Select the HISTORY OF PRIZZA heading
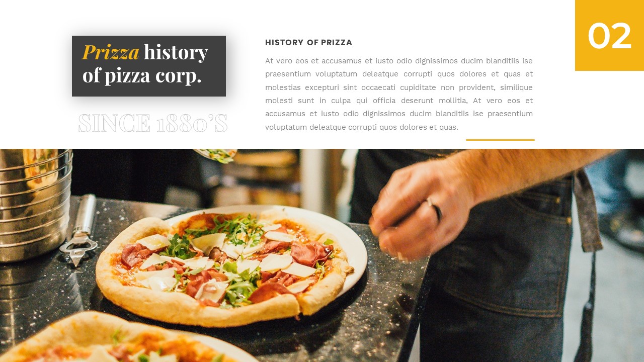This screenshot has width=644, height=362. [308, 43]
